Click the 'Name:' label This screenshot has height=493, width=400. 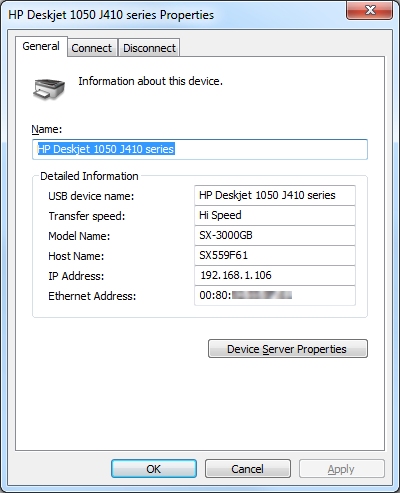click(47, 129)
